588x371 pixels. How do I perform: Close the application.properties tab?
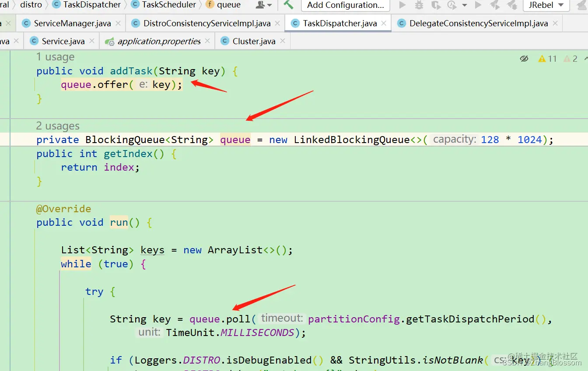pos(207,41)
